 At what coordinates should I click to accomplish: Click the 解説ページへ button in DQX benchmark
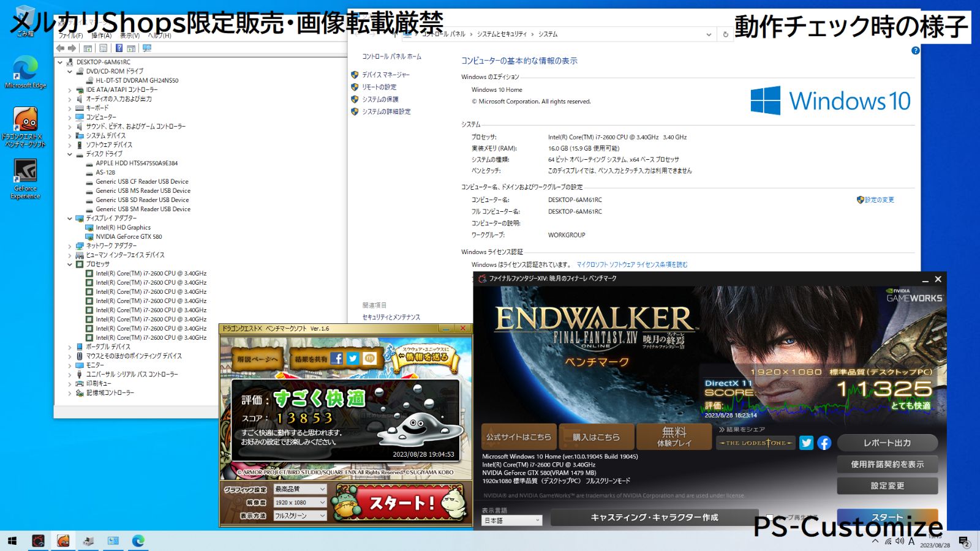[257, 359]
